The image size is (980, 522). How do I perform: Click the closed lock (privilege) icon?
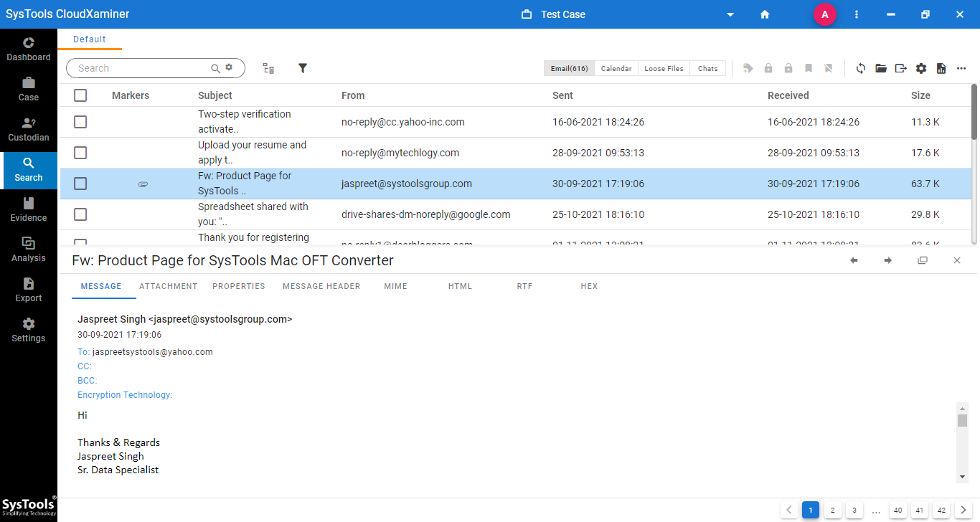(x=768, y=68)
